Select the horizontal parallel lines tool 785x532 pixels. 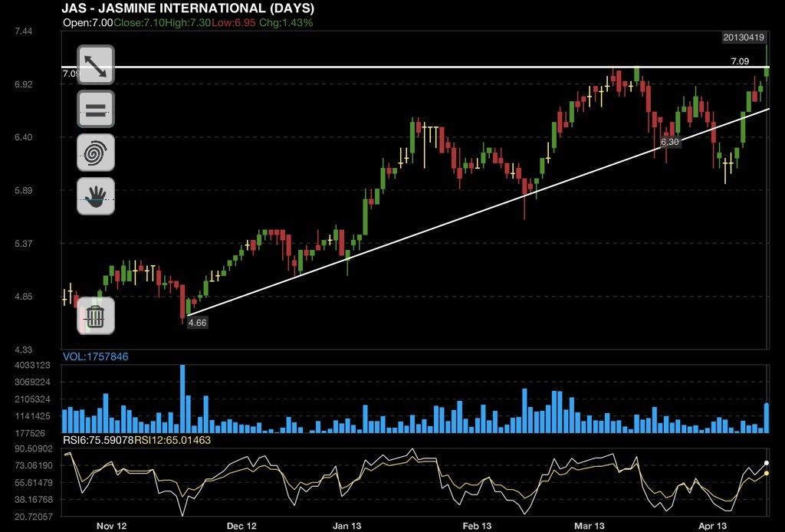pos(96,109)
